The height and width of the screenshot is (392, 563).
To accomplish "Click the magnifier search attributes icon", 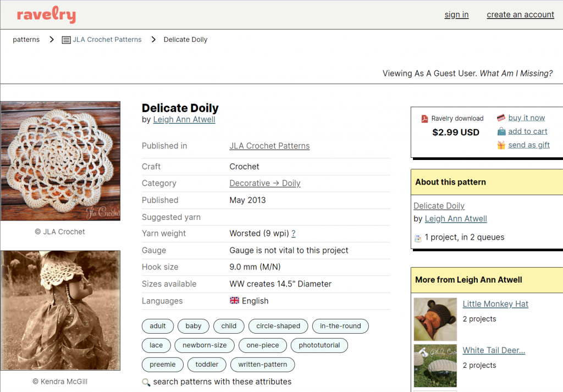I will point(146,382).
